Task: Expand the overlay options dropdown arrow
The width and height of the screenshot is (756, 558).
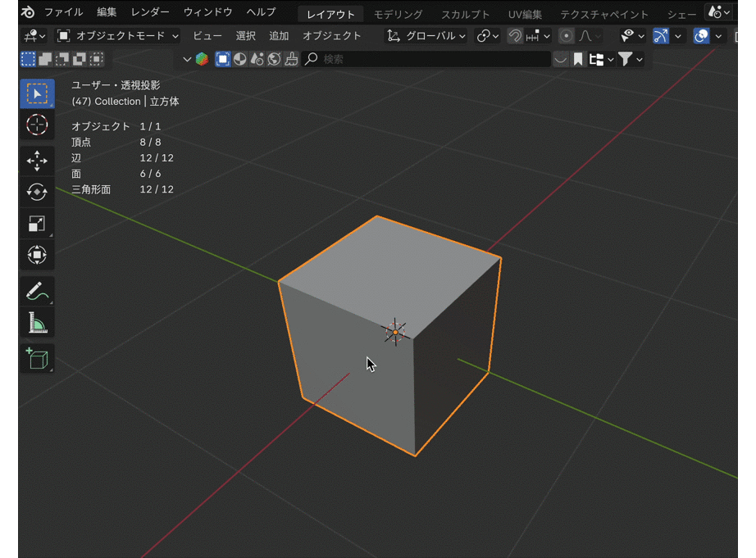Action: (x=718, y=36)
